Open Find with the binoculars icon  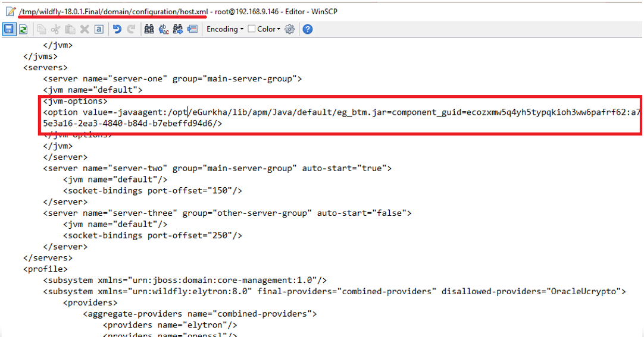[x=149, y=29]
